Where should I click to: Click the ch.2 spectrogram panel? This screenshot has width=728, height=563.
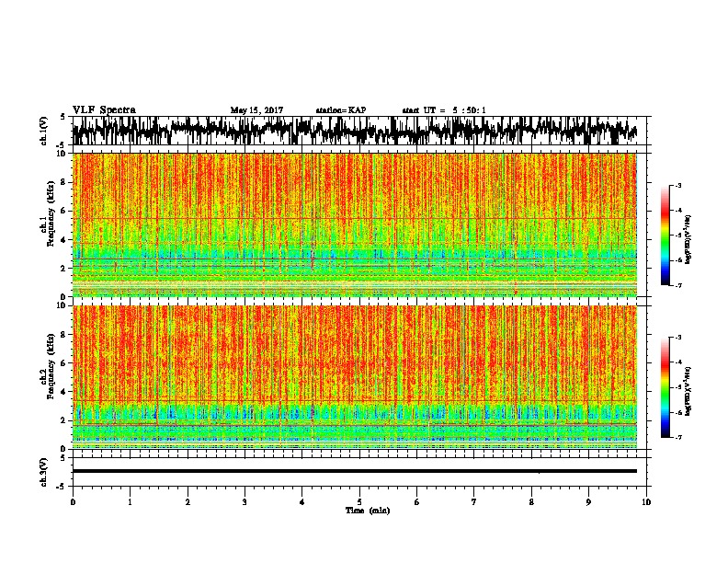pos(354,377)
